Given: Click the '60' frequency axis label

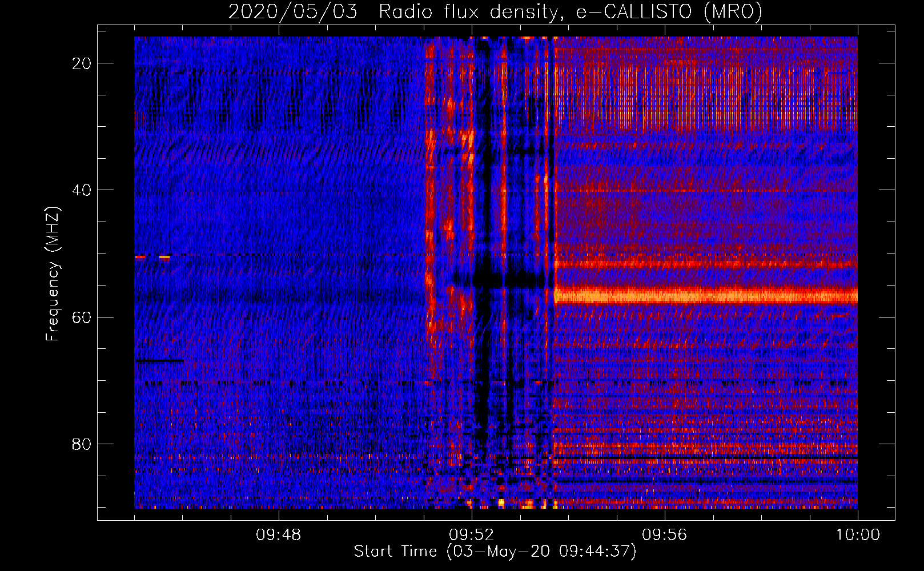Looking at the screenshot, I should [x=82, y=317].
